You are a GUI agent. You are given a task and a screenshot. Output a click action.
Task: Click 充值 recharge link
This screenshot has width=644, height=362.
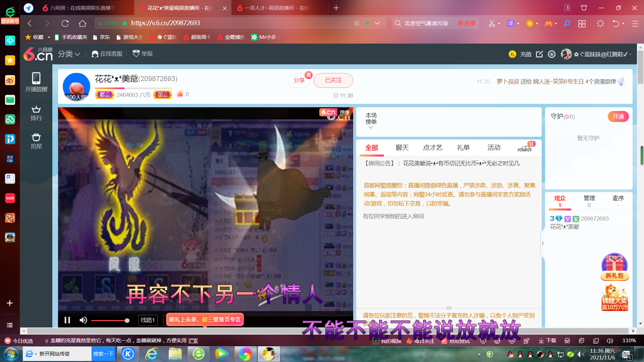[x=526, y=54]
